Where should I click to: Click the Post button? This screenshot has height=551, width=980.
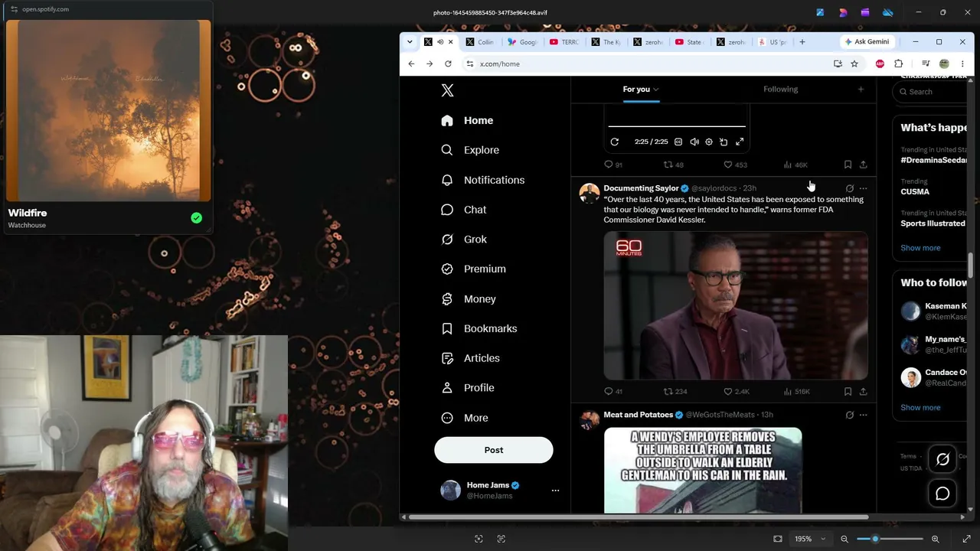(x=494, y=450)
